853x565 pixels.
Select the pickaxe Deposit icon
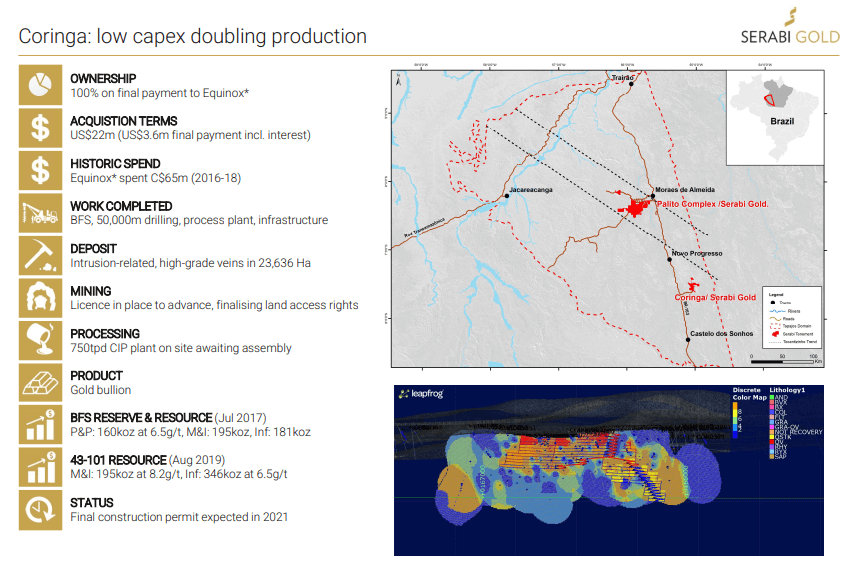click(40, 256)
